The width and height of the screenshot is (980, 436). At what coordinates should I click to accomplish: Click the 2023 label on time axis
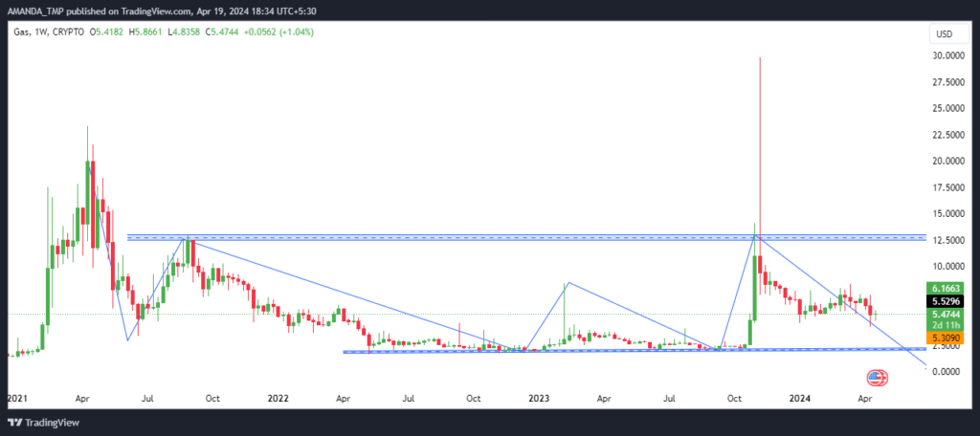(x=539, y=398)
